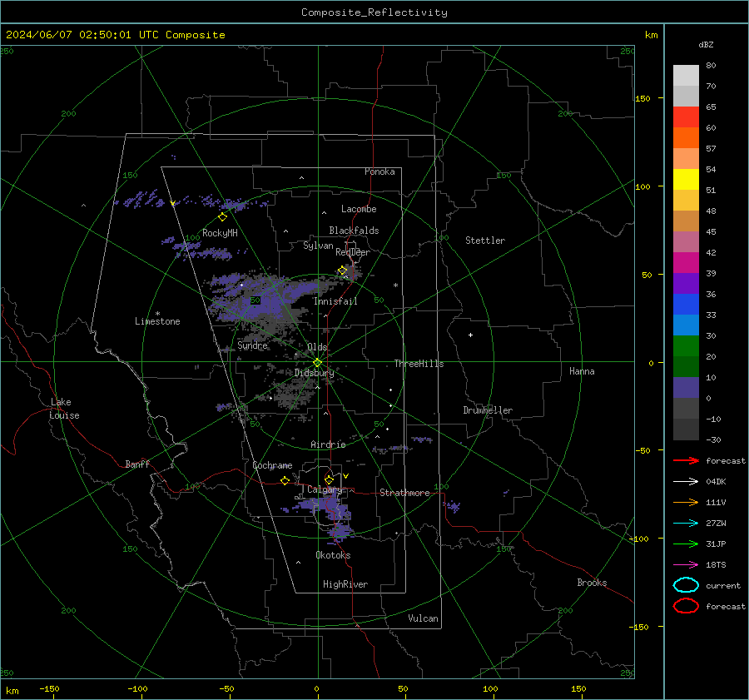749x700 pixels.
Task: Select the purple 36-39 dBZ swatch
Action: click(x=686, y=283)
